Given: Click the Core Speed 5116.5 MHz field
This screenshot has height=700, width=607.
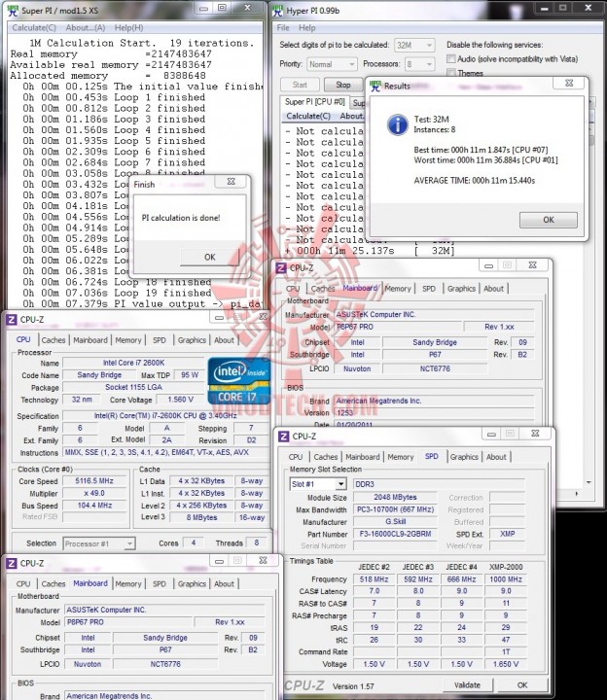Looking at the screenshot, I should click(94, 481).
